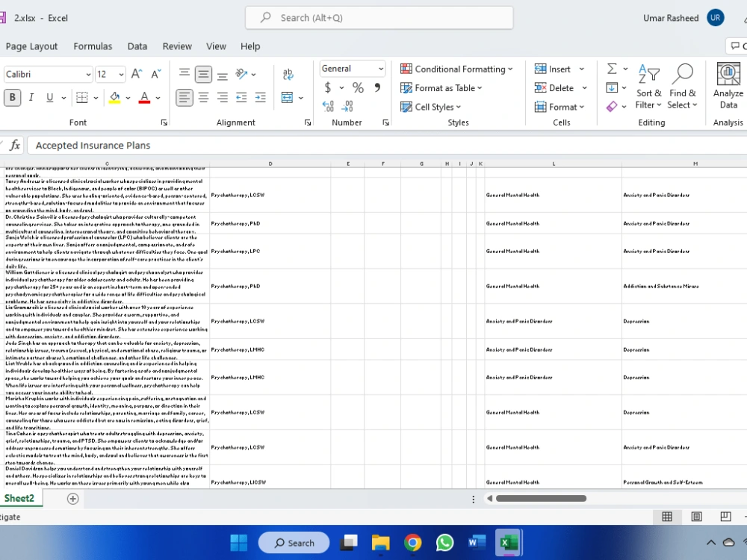Apply Accounting Number Format dollar icon
Image resolution: width=747 pixels, height=560 pixels.
pyautogui.click(x=328, y=87)
